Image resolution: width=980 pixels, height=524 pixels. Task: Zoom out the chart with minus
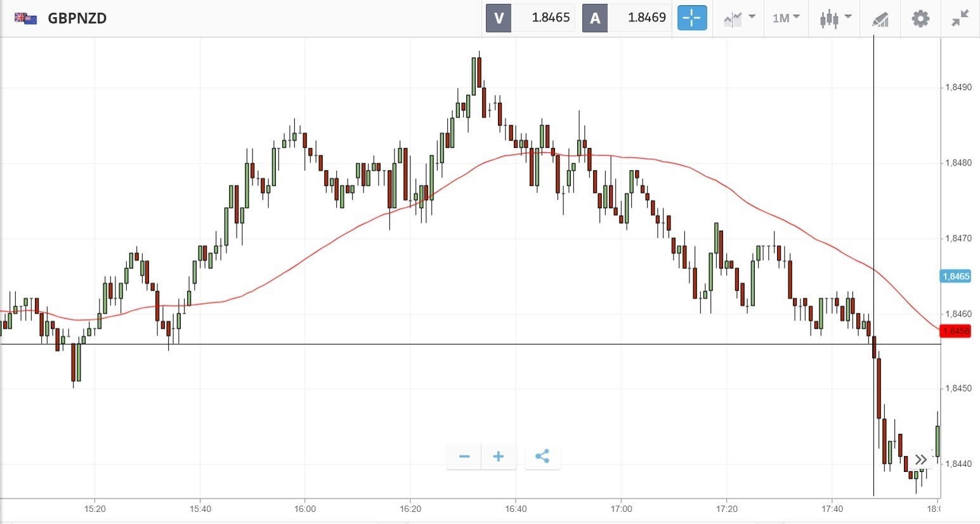464,457
